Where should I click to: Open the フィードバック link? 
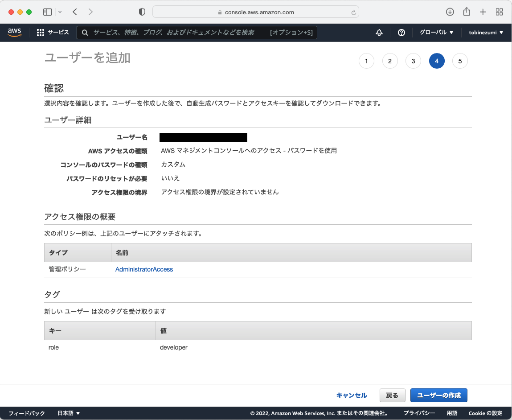(26, 413)
